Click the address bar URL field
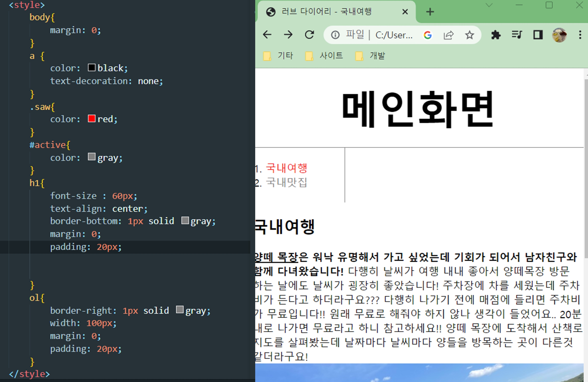 point(394,35)
